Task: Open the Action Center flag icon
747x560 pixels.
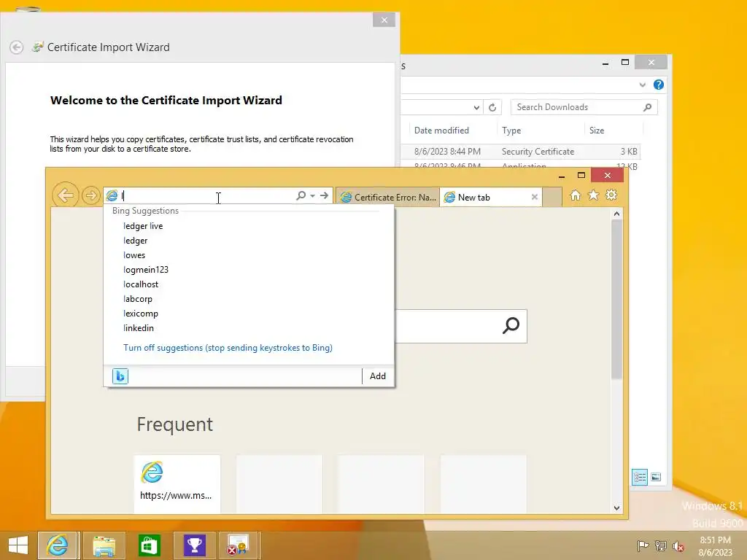Action: (643, 545)
